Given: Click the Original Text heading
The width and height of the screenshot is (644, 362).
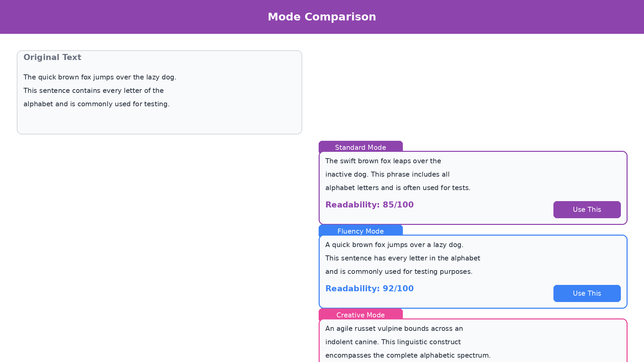Looking at the screenshot, I should tap(52, 57).
